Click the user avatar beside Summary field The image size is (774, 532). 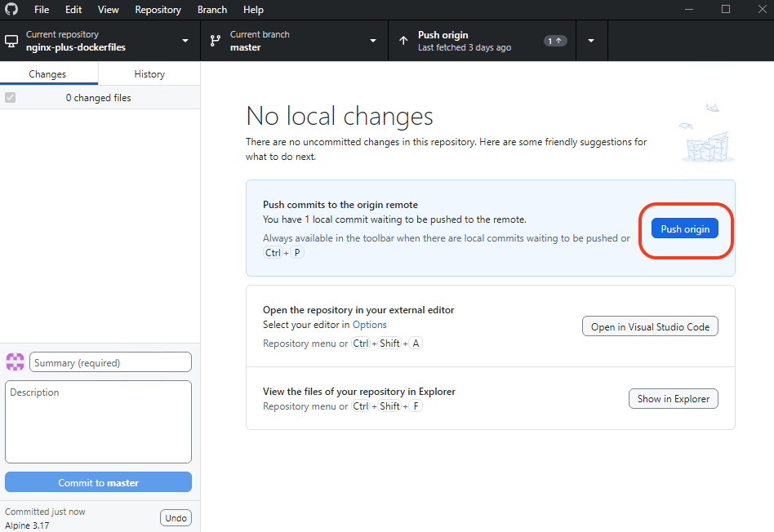[x=15, y=361]
